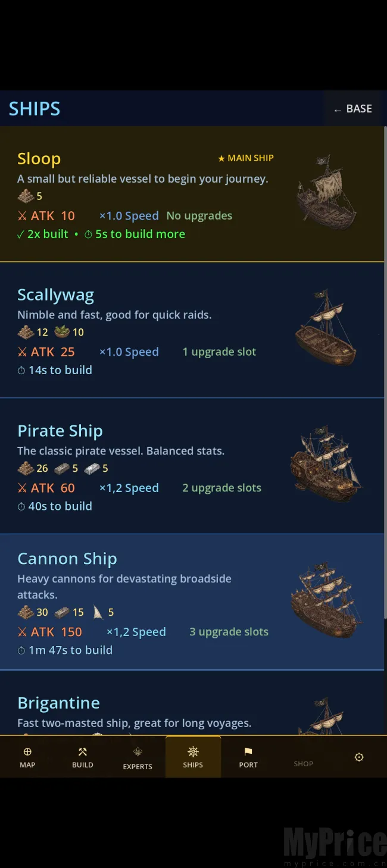
Task: Click the Main Ship star badge
Action: 246,158
